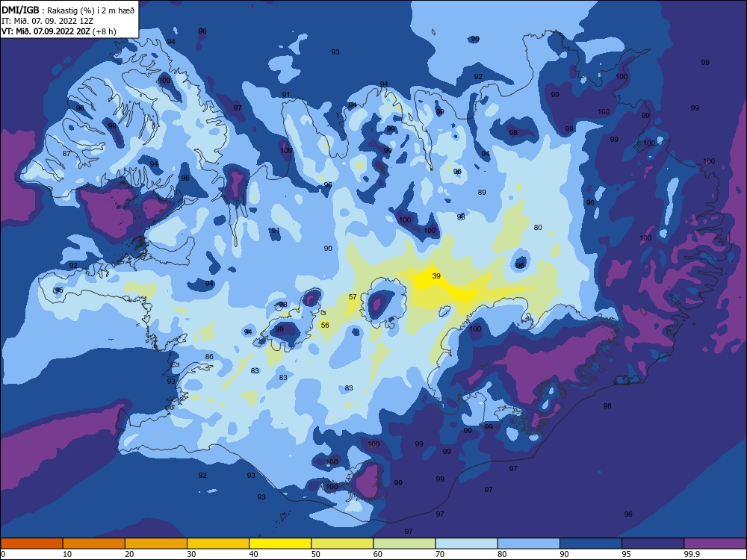Click the 30–40 golden legend swatch

pos(218,544)
